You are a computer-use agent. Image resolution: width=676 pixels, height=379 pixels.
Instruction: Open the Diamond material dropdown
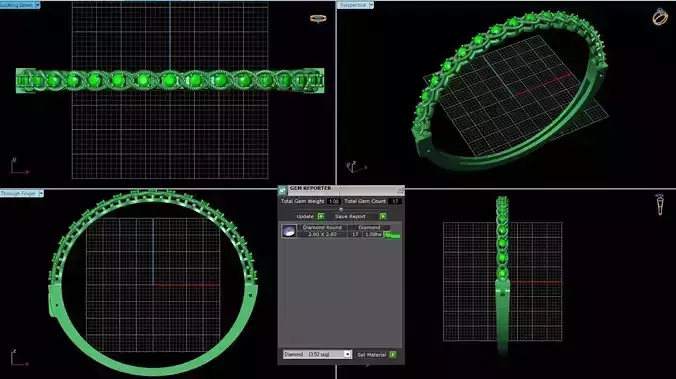click(x=347, y=354)
